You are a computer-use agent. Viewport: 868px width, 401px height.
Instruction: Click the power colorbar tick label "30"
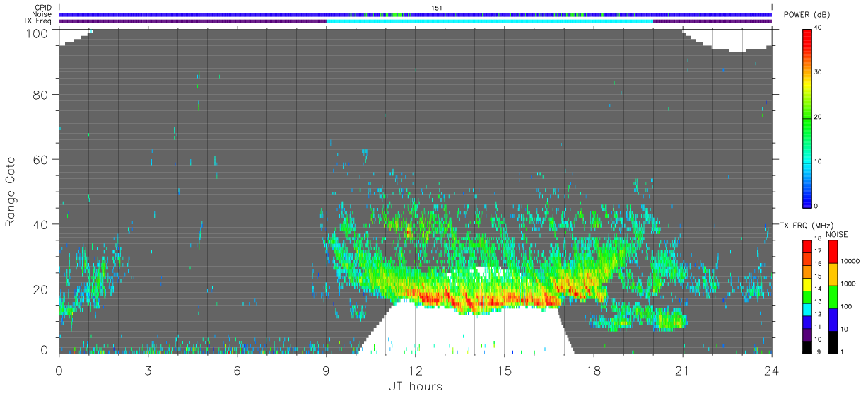(x=818, y=73)
